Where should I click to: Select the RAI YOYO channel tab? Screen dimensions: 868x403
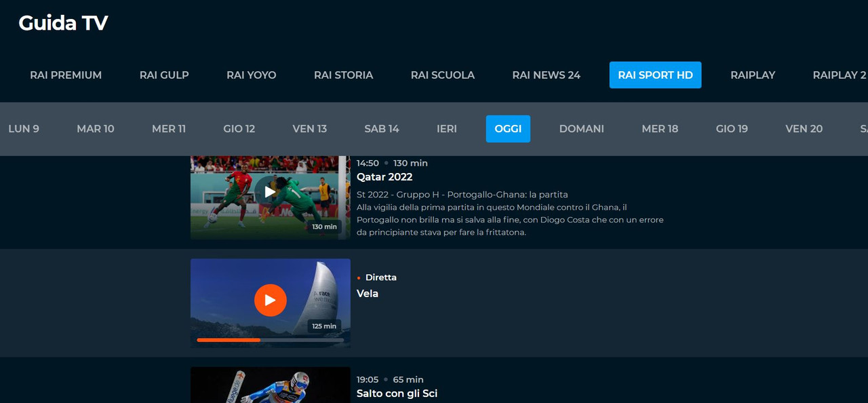click(252, 75)
